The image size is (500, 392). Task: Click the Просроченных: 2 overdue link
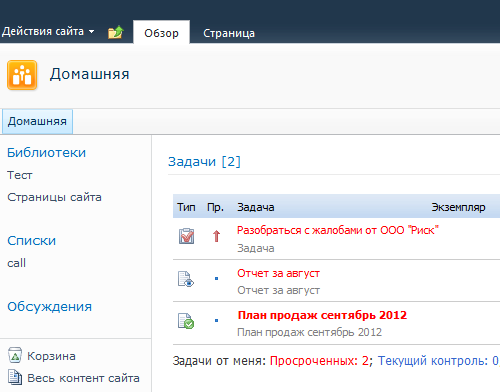319,361
